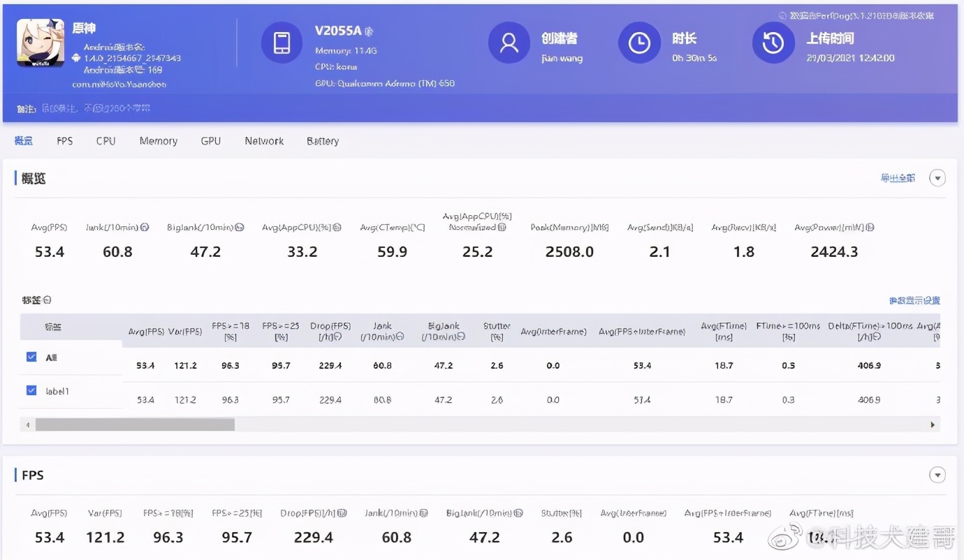The height and width of the screenshot is (560, 964).
Task: Click the 创建者 person avatar icon
Action: point(509,43)
